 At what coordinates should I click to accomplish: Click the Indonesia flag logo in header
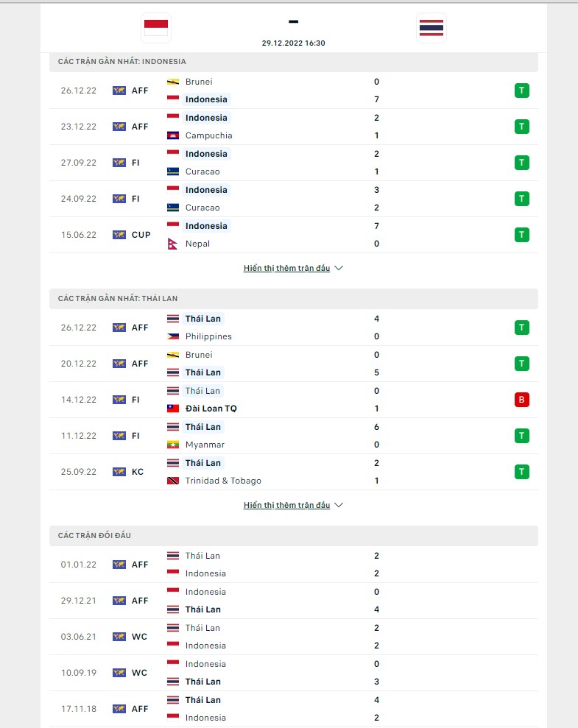point(155,28)
